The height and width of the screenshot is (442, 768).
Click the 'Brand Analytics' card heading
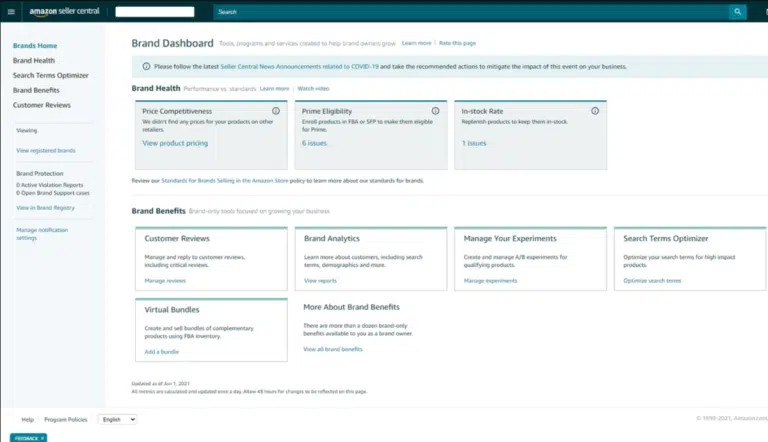(x=332, y=239)
